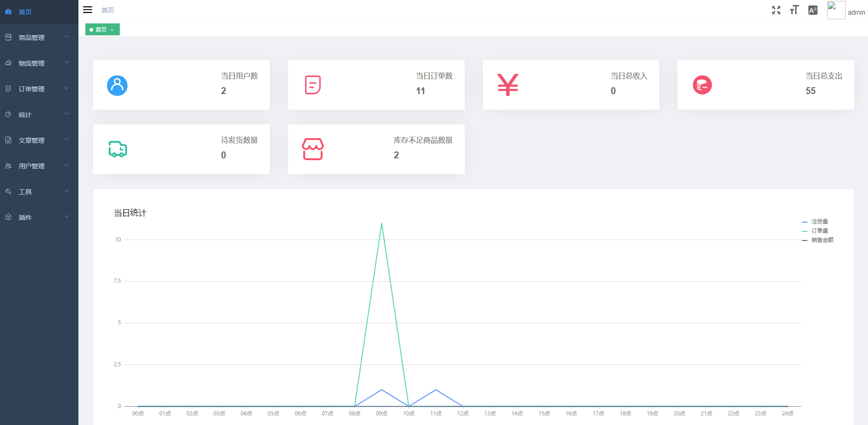868x425 pixels.
Task: Click the language translation icon
Action: point(812,10)
